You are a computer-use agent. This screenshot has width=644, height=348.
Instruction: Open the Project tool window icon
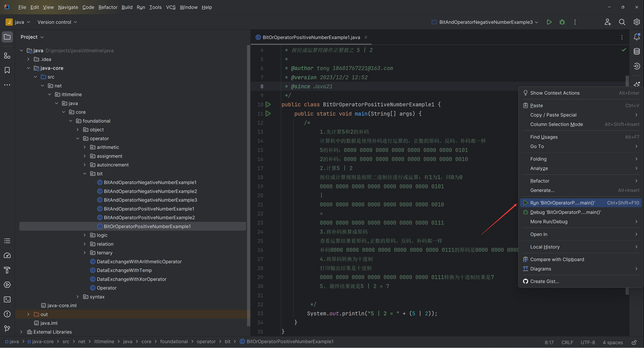[7, 37]
